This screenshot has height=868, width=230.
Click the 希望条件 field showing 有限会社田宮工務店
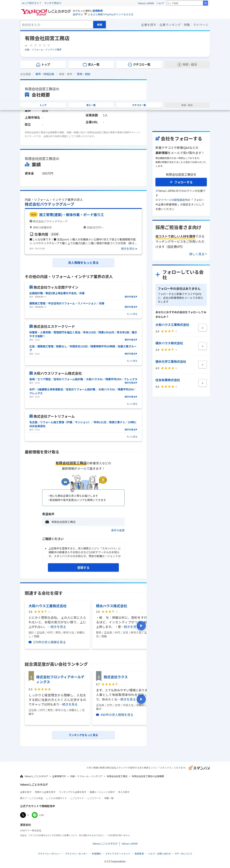[x=83, y=522]
